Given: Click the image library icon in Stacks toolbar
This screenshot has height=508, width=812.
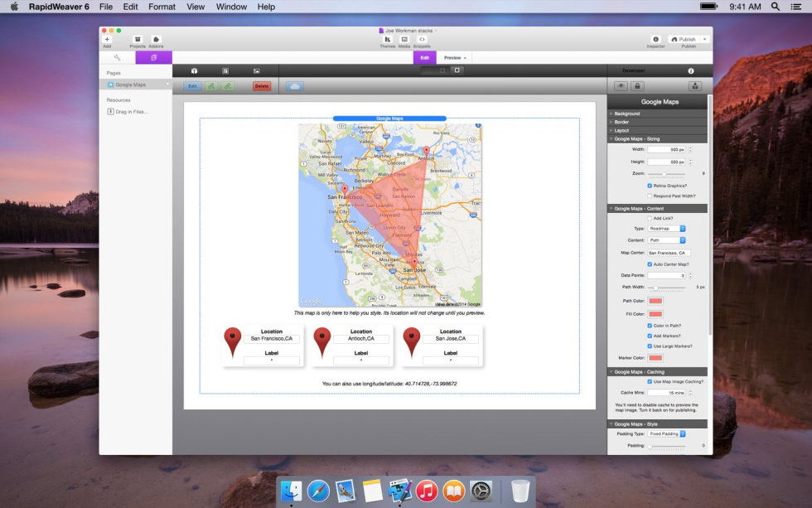Looking at the screenshot, I should [x=256, y=70].
